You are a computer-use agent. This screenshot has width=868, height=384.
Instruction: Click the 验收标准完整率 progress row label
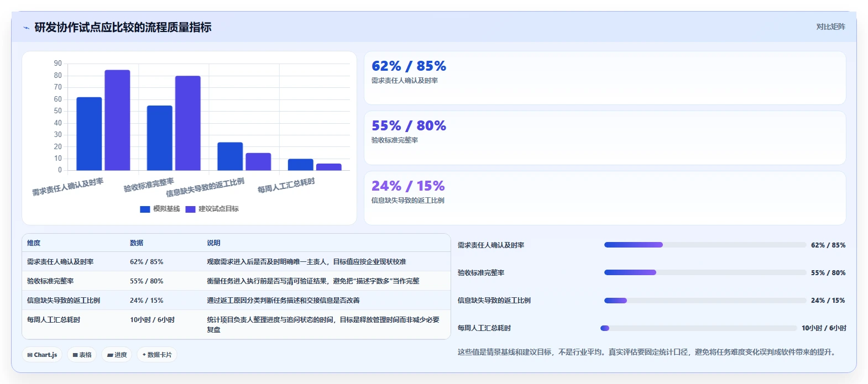[481, 273]
